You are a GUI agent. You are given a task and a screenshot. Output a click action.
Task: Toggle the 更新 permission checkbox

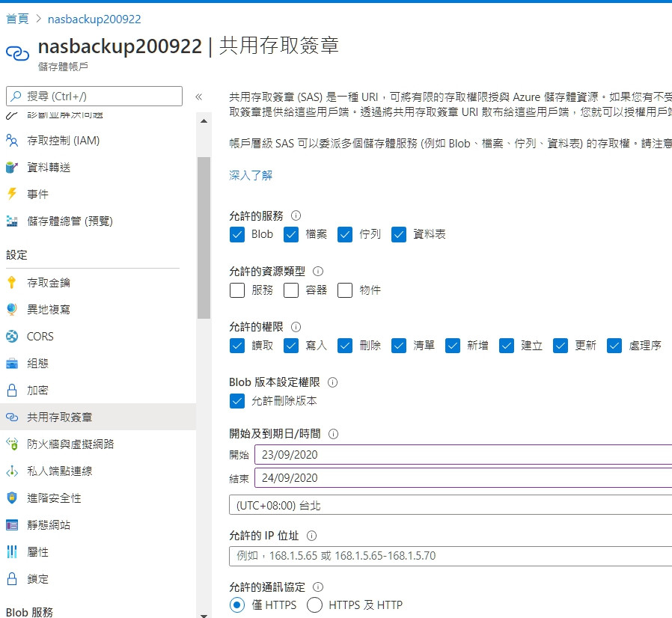click(560, 346)
